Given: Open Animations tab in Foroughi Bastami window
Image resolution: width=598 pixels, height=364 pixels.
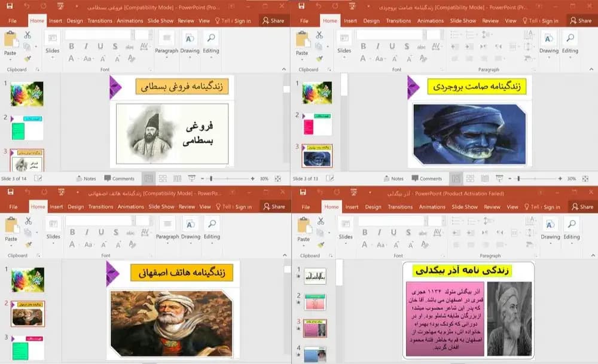Looking at the screenshot, I should tap(130, 20).
